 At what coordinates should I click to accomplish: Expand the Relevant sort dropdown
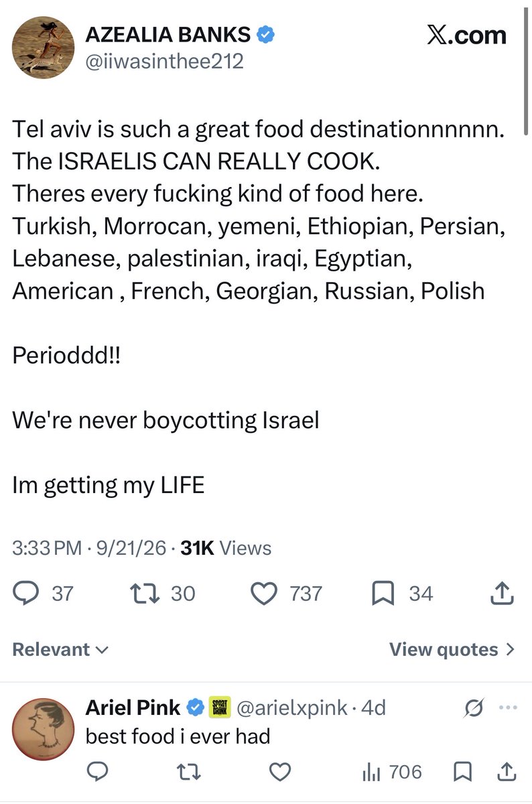(61, 649)
